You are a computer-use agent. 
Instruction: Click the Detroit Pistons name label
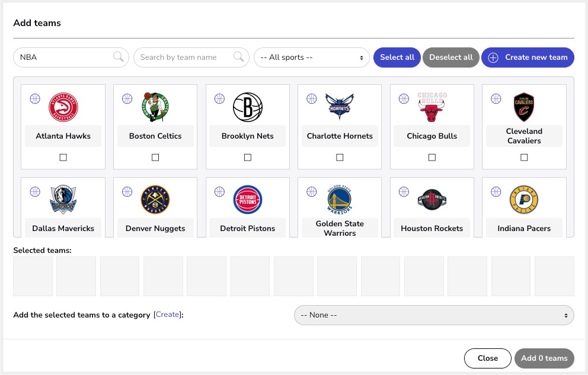(248, 228)
